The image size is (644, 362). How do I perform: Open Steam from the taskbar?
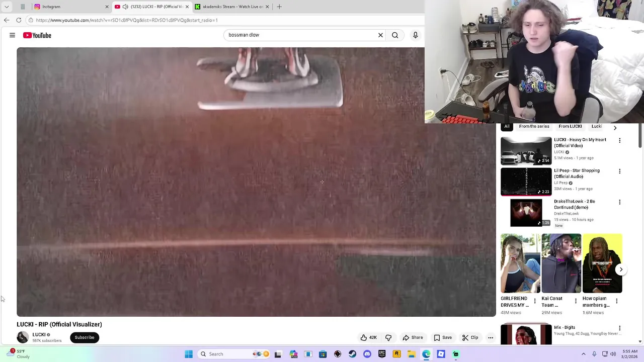[x=352, y=354]
